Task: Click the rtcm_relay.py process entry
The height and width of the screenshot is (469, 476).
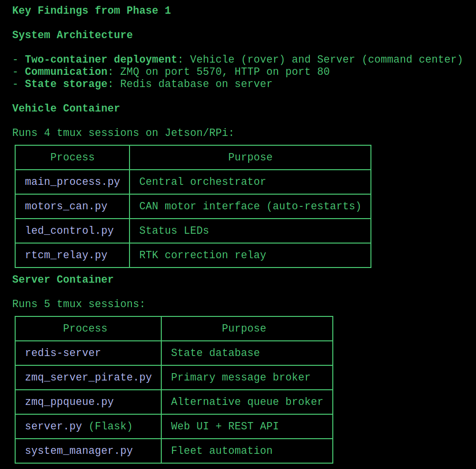Action: pos(66,255)
